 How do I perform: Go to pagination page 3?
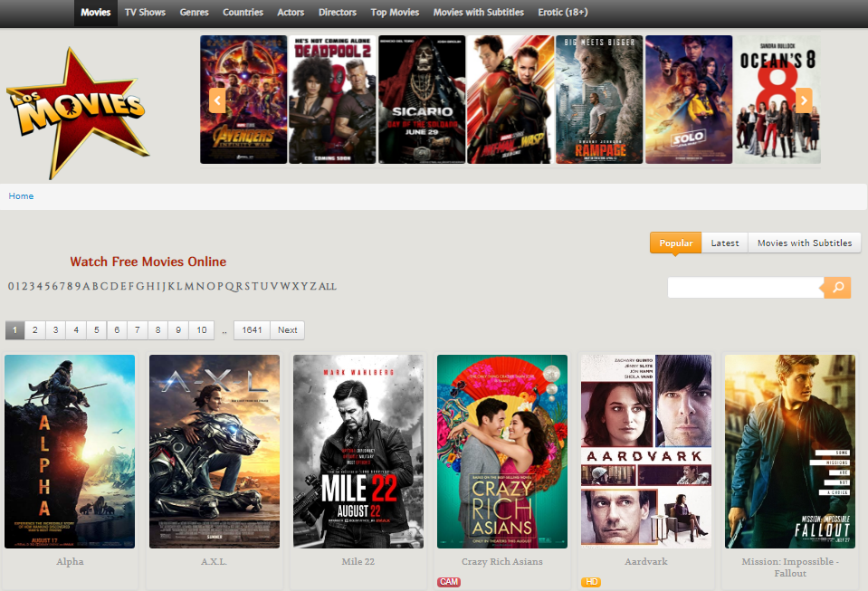55,330
